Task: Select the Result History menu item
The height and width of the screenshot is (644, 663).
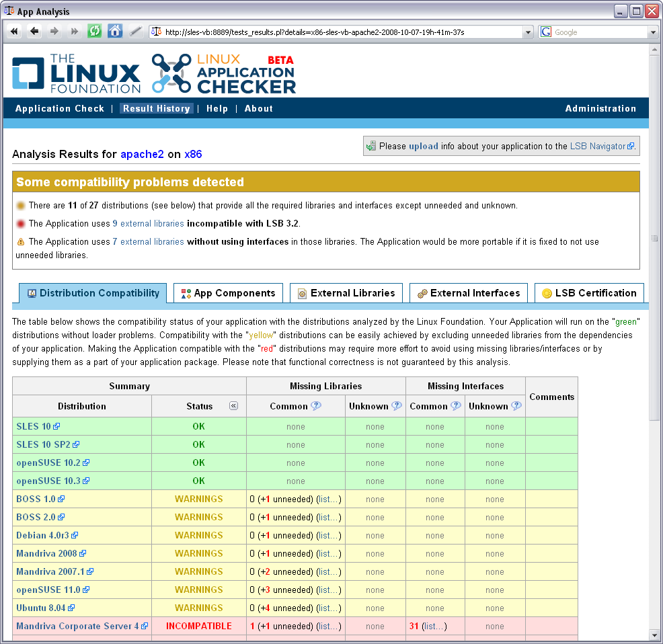Action: coord(157,109)
